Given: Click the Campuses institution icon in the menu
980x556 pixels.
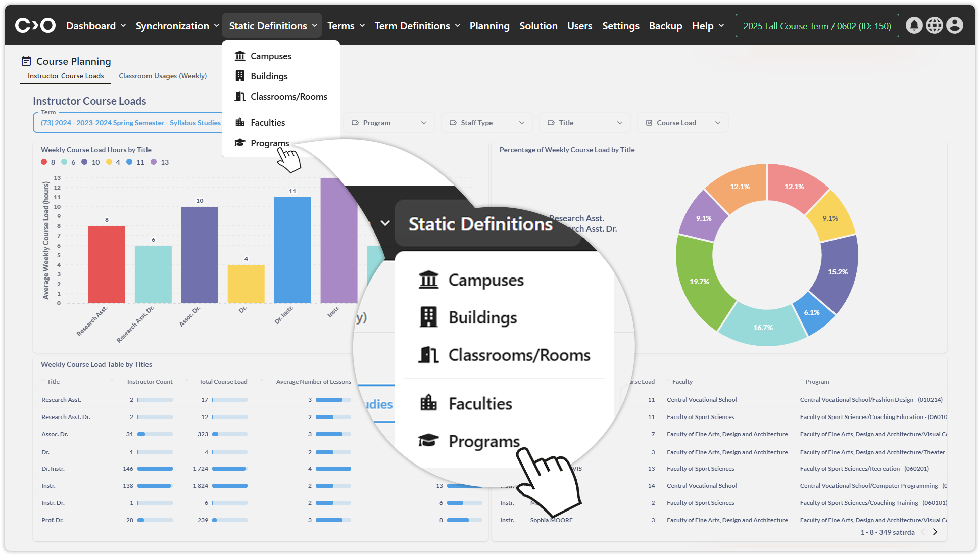Looking at the screenshot, I should [240, 56].
